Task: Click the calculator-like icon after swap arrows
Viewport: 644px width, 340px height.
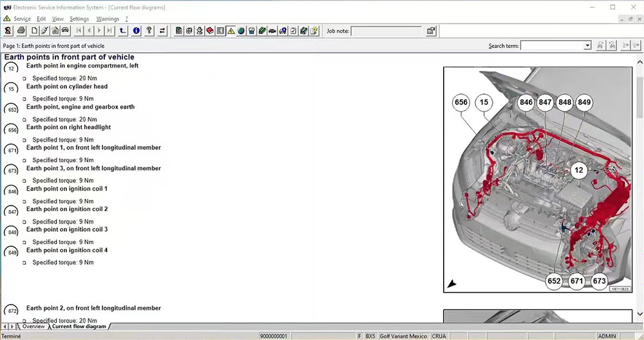Action: [178, 31]
